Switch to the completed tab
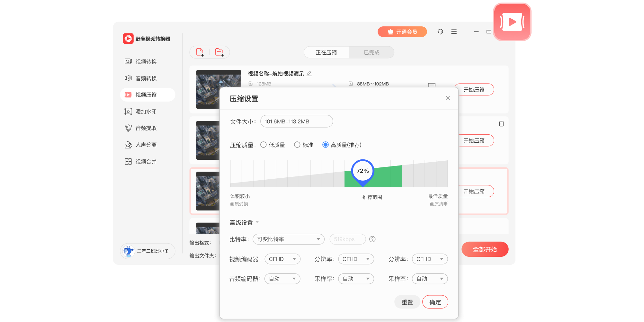The image size is (644, 322). [371, 52]
